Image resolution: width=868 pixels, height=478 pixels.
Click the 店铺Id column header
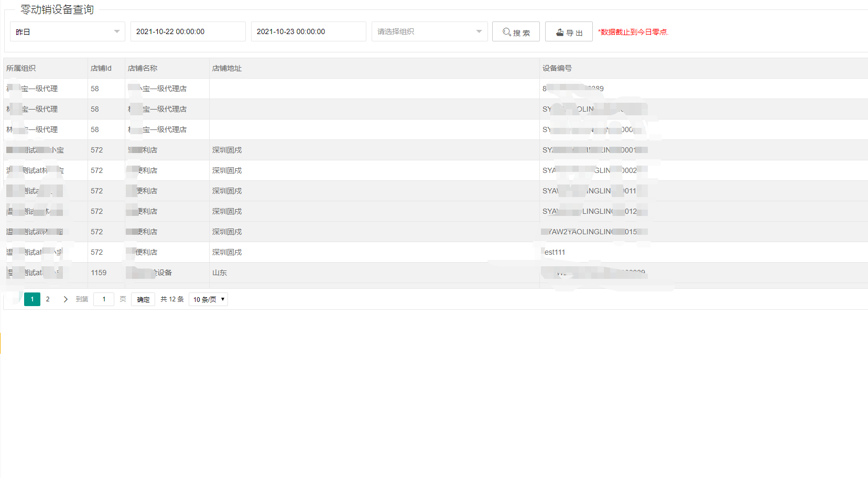pyautogui.click(x=101, y=68)
